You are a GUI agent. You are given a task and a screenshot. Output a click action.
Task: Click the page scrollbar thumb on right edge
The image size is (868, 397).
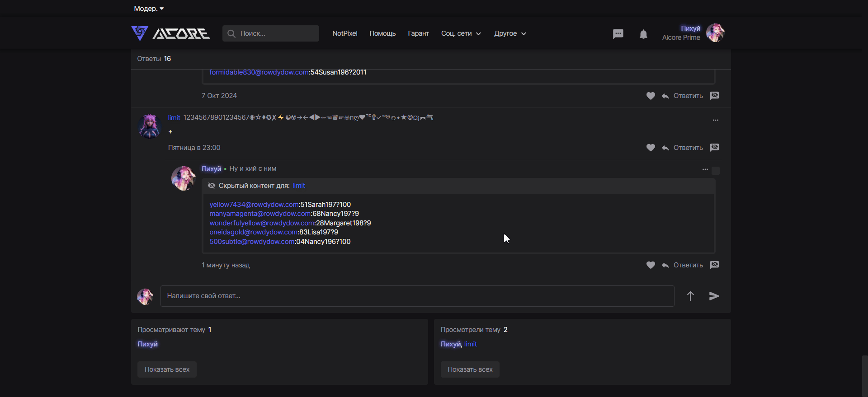pyautogui.click(x=864, y=376)
